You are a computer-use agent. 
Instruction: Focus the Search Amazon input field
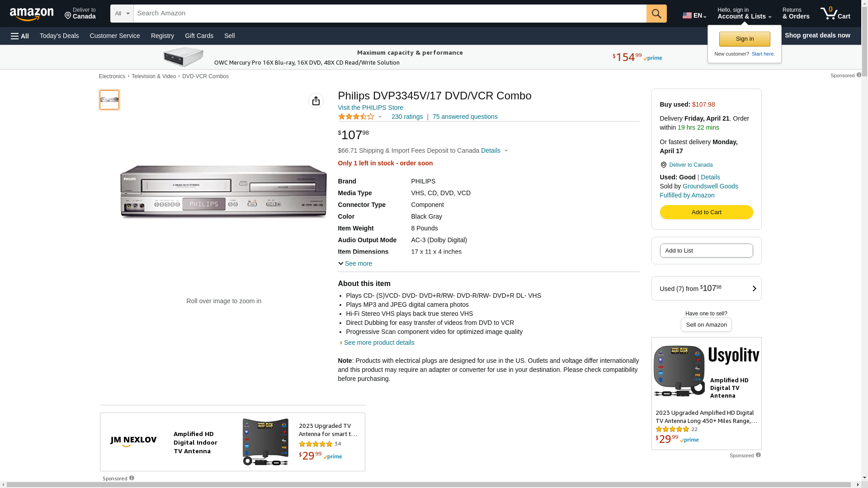coord(390,14)
